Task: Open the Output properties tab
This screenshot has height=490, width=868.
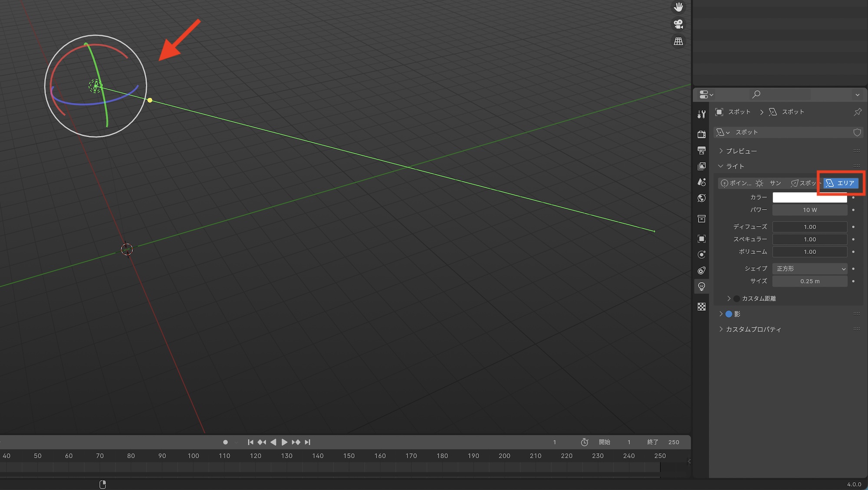Action: pos(701,150)
